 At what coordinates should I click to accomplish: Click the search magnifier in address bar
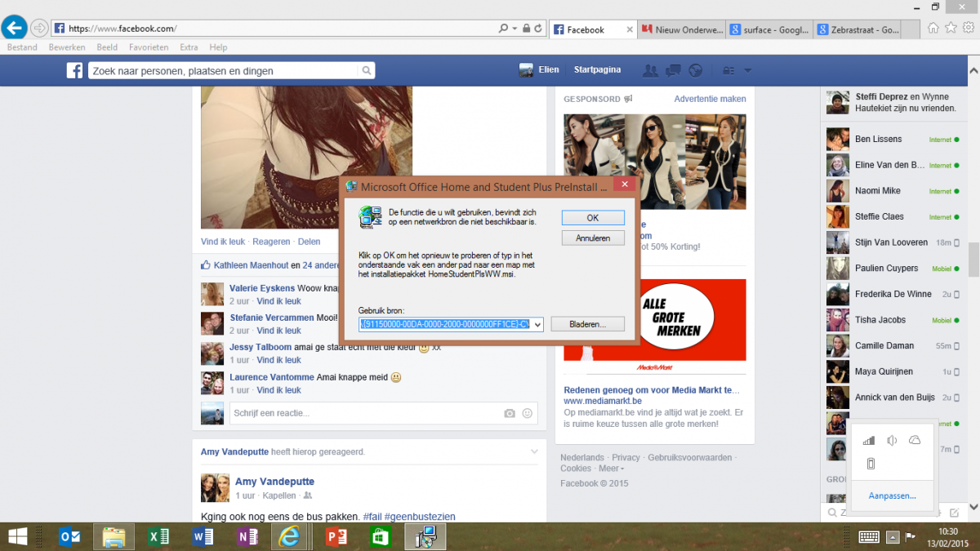504,29
